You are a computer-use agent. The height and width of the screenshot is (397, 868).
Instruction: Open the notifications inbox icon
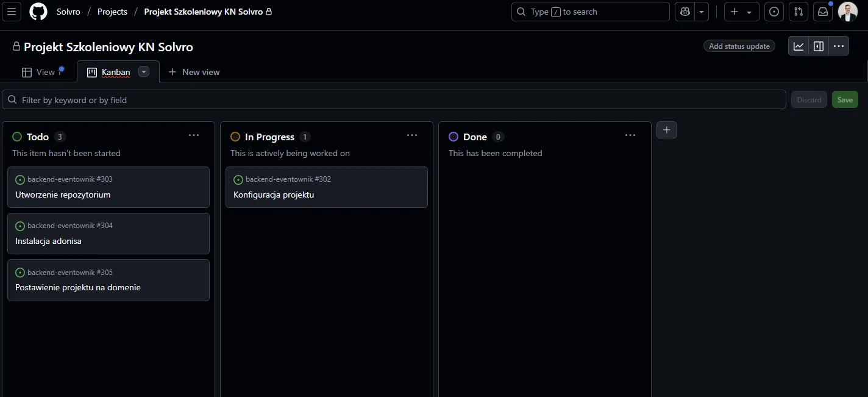click(822, 12)
